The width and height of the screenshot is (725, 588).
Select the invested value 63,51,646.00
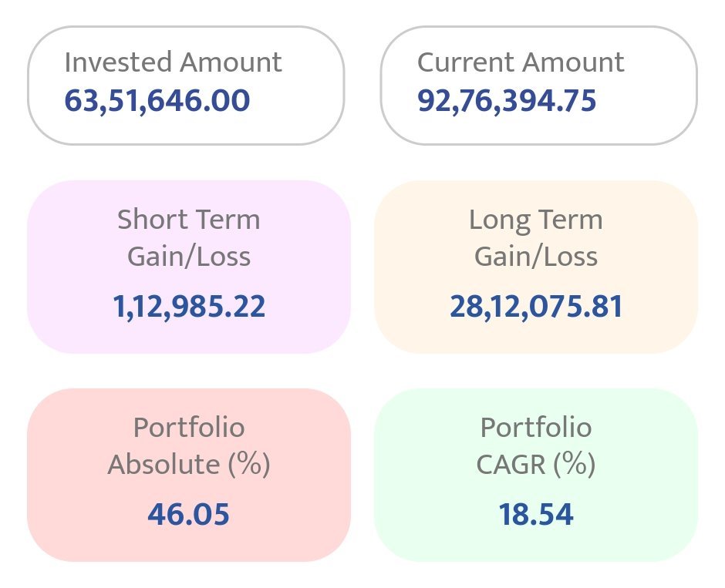(x=157, y=101)
